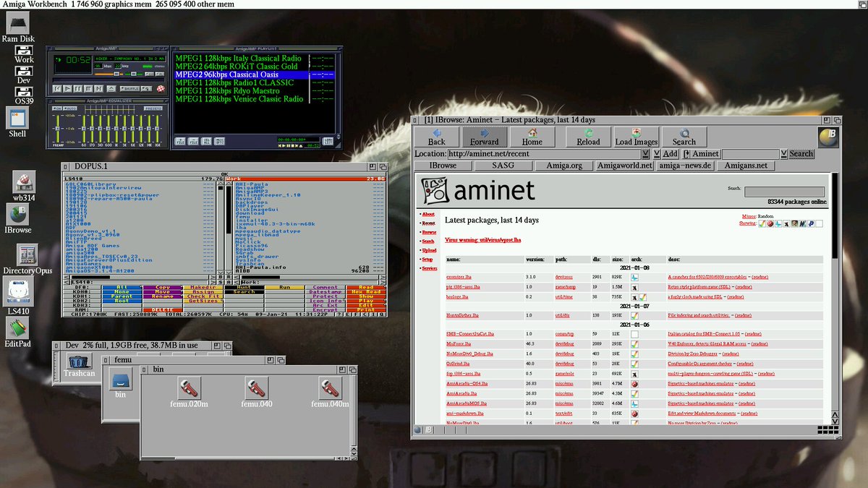Adjust the 60 Hz equalizer band slider
The image size is (868, 488).
pos(84,128)
